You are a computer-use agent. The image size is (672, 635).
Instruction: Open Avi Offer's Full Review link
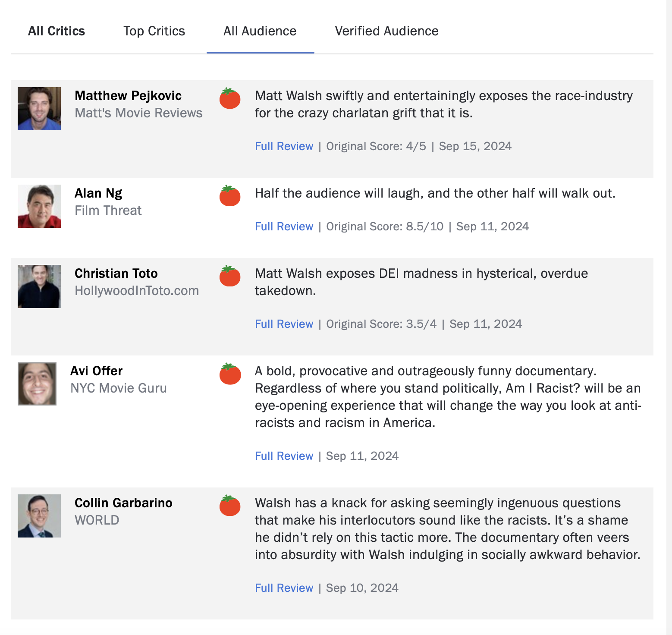click(284, 456)
